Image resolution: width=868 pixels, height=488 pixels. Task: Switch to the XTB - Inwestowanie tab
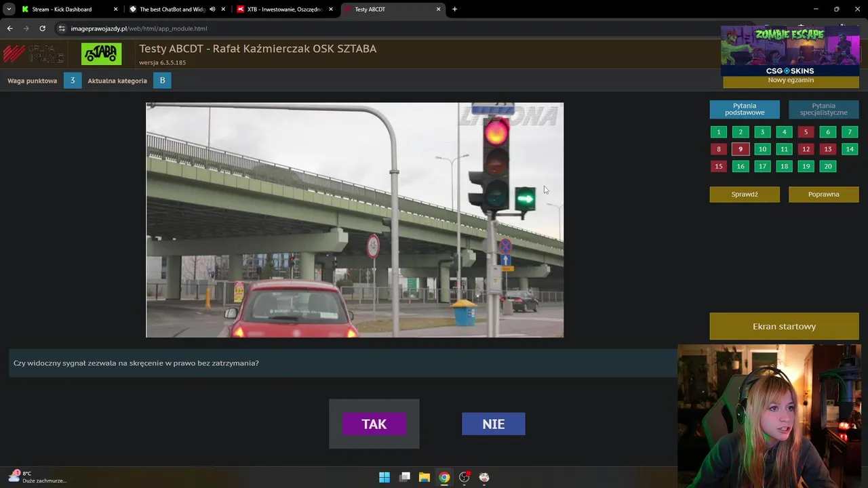284,9
